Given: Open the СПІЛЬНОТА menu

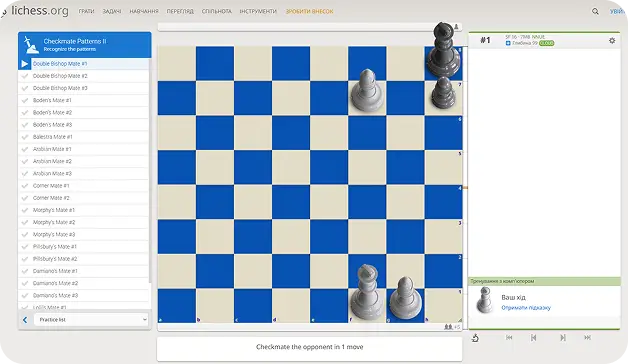Looking at the screenshot, I should point(217,12).
